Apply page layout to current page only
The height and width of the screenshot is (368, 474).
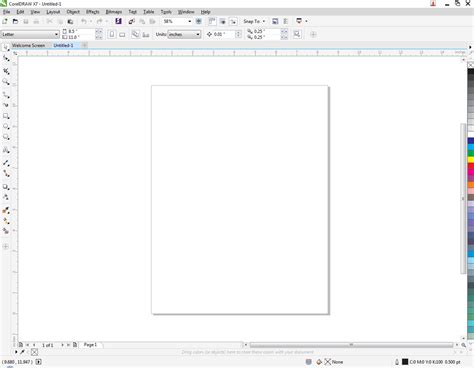[x=146, y=34]
